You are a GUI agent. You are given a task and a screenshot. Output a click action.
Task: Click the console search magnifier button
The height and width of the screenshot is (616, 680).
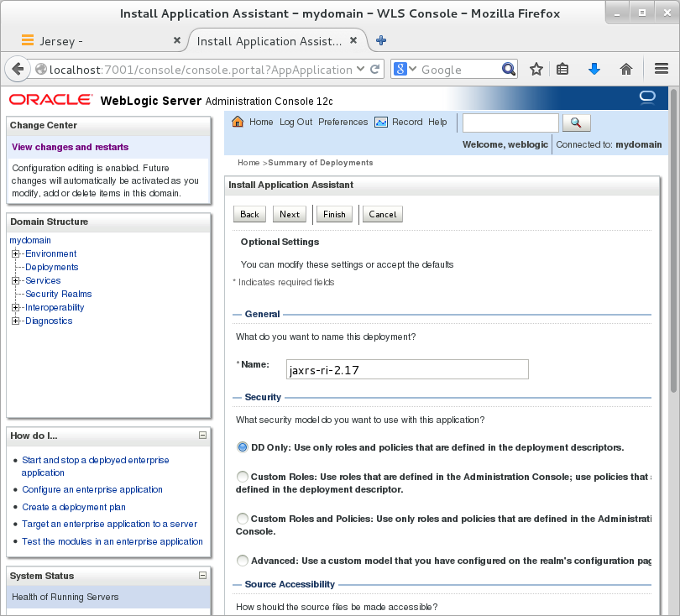point(577,123)
